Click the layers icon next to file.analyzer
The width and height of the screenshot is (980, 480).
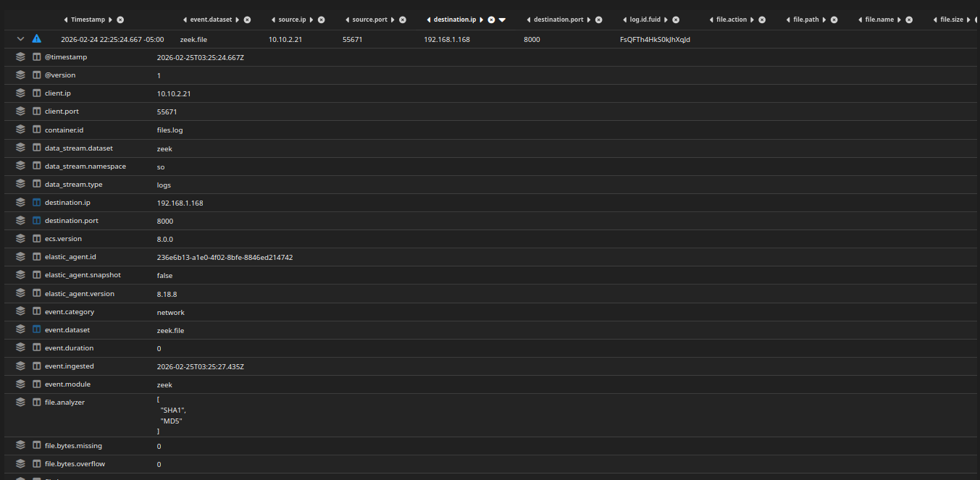(20, 402)
